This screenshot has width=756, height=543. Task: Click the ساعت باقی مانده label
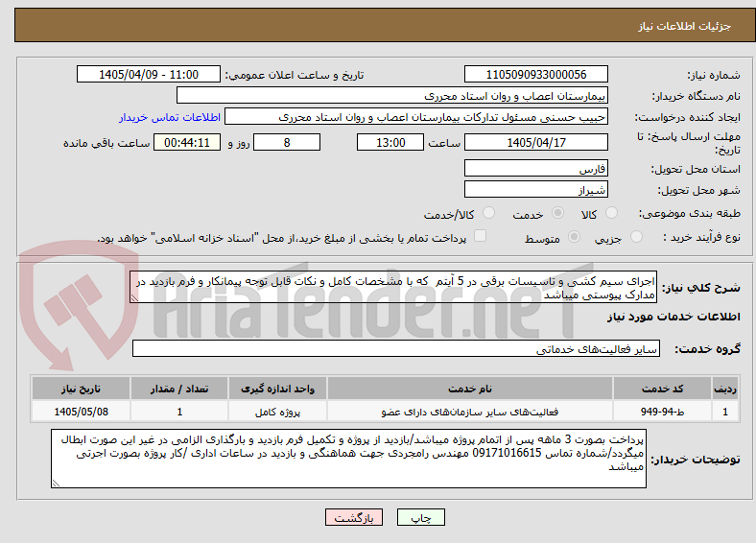(106, 143)
